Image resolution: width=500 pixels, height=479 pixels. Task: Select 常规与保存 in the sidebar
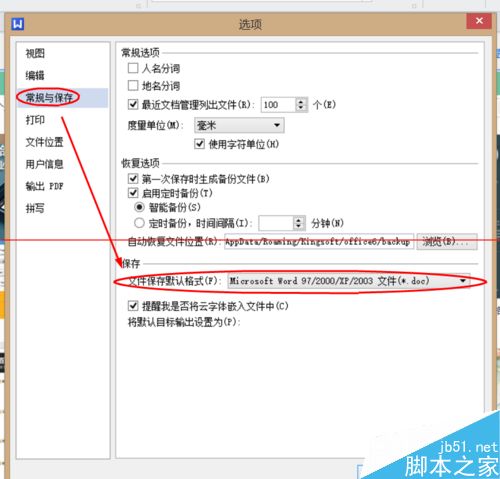[49, 97]
